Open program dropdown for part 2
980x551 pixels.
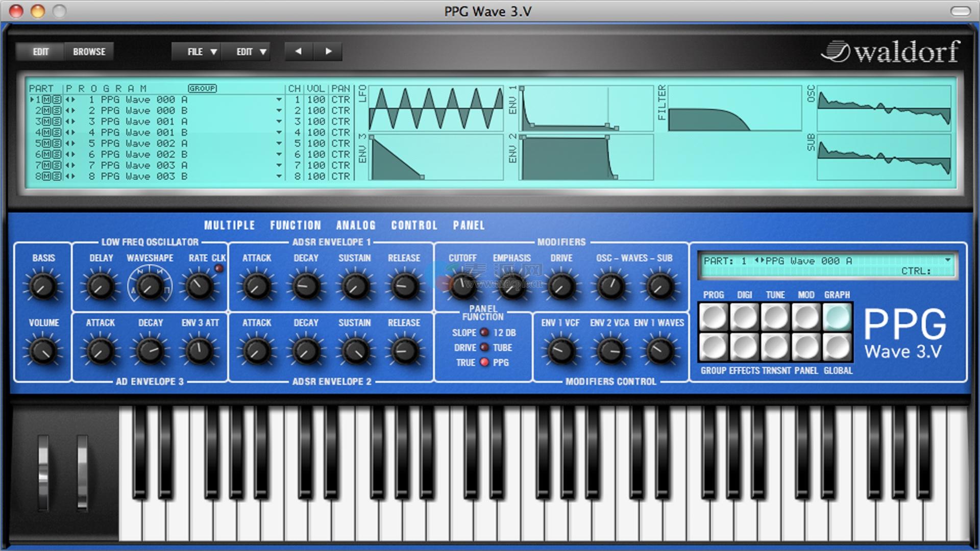(279, 111)
